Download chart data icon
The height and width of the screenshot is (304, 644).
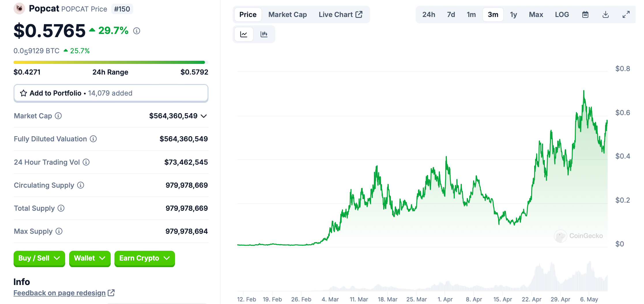click(x=606, y=14)
